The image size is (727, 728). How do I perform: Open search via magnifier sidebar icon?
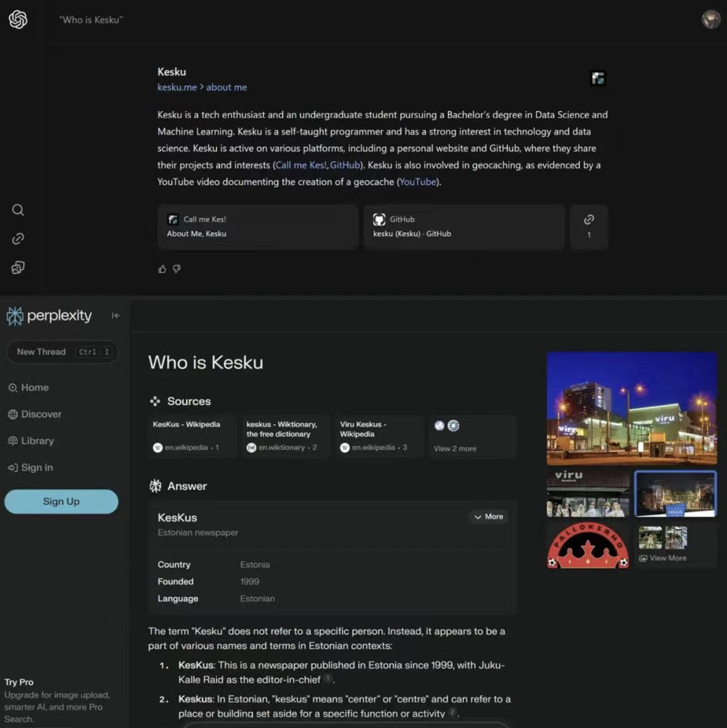click(x=18, y=210)
